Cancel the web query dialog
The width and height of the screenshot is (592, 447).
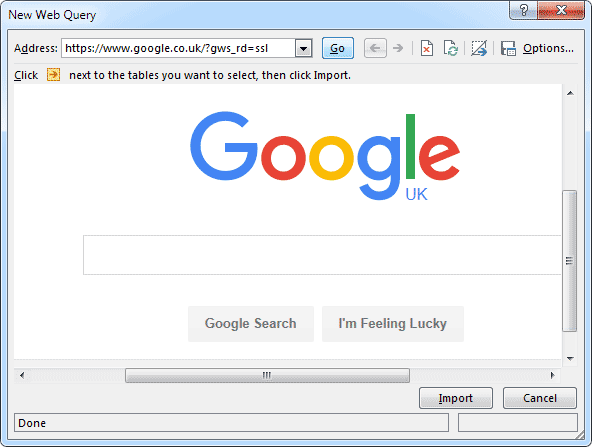pos(540,398)
